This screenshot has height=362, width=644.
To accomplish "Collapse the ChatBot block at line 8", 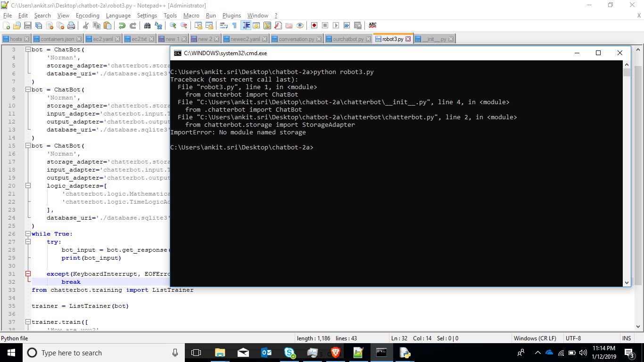I will coord(27,90).
